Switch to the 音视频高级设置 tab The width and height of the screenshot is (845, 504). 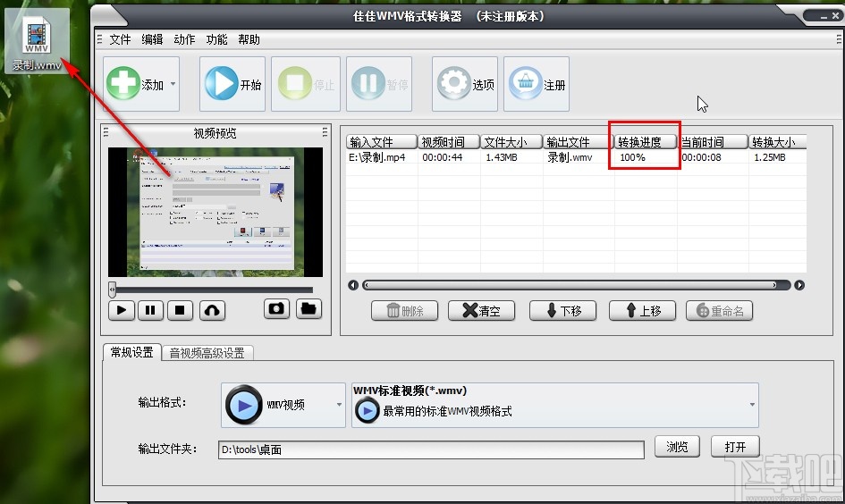coord(207,353)
